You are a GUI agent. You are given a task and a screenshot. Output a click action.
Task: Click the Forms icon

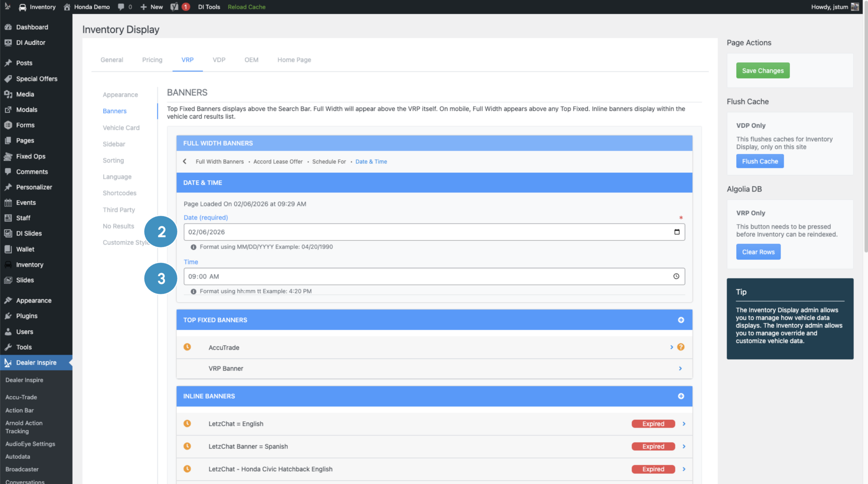(x=8, y=125)
